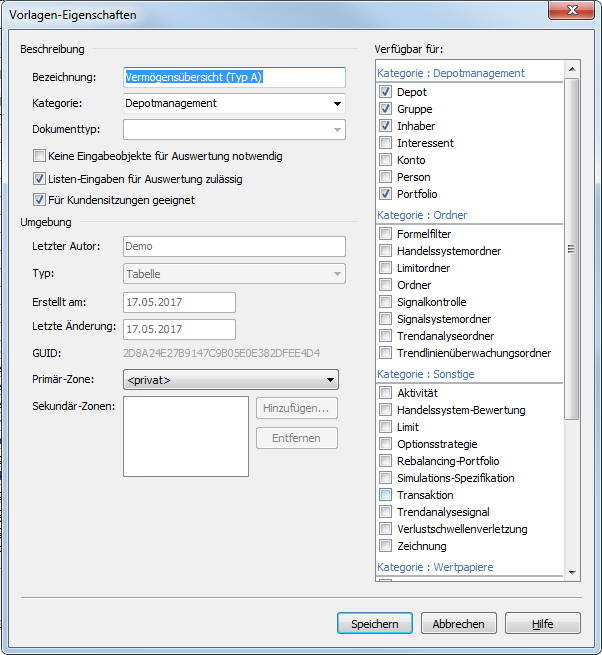Tick the Konto checkbox

(x=386, y=160)
